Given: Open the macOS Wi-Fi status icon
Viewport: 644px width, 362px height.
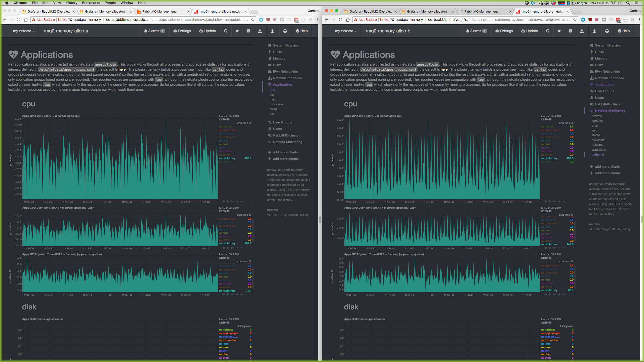Looking at the screenshot, I should click(x=613, y=3).
